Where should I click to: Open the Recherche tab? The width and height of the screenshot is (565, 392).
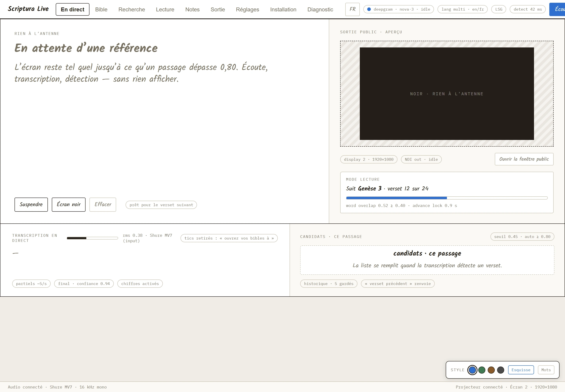pyautogui.click(x=131, y=9)
